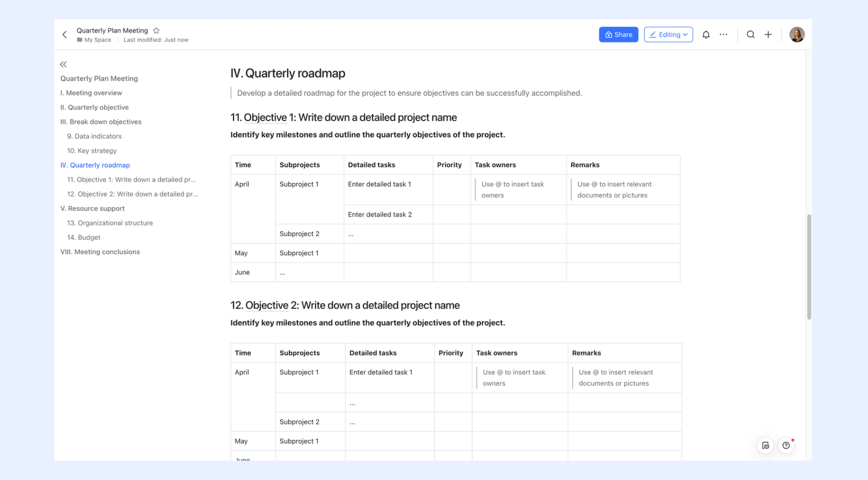The height and width of the screenshot is (480, 868).
Task: Go to 14. Budget in the outline
Action: (83, 237)
